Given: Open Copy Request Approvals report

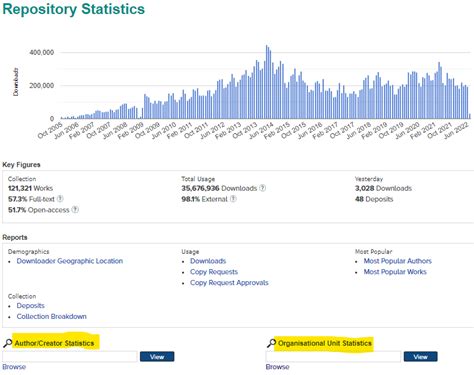Looking at the screenshot, I should click(x=229, y=283).
